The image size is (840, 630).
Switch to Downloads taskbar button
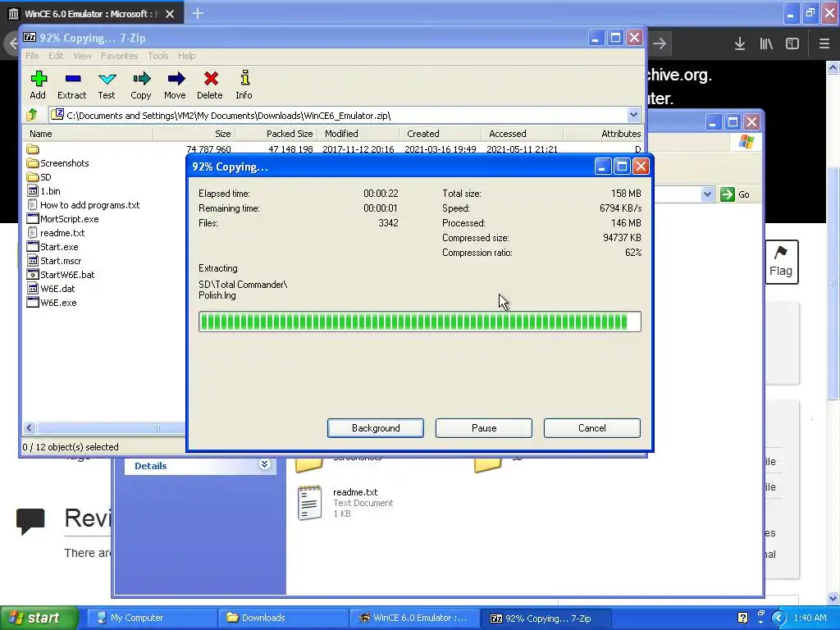pos(283,618)
